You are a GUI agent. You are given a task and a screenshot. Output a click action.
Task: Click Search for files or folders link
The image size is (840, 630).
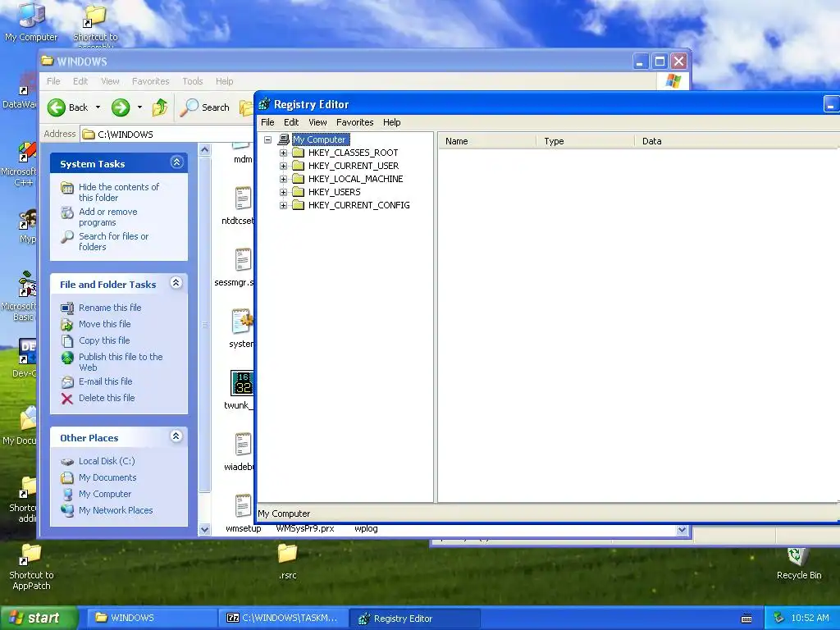(113, 242)
